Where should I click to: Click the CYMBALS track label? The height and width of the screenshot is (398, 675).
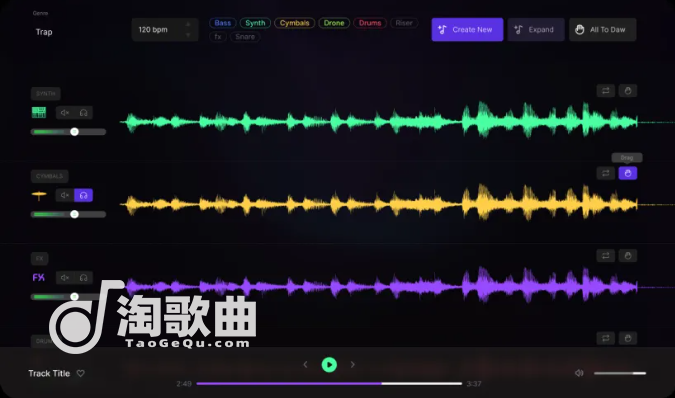50,176
